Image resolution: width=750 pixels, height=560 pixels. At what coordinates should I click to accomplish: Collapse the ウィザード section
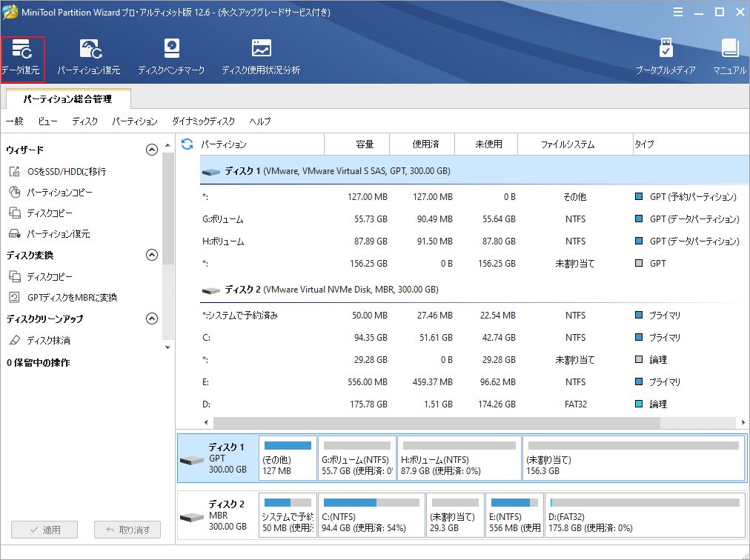click(151, 148)
